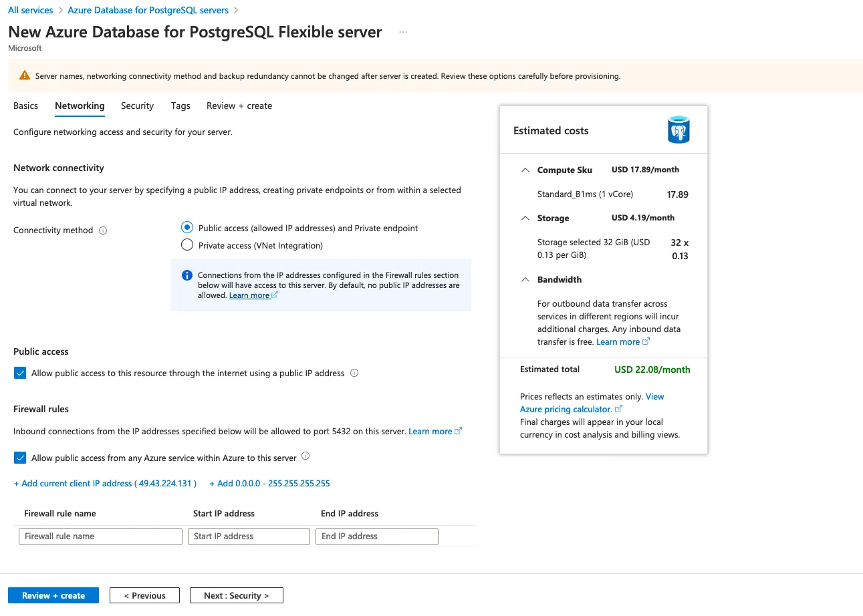Open the Basics tab
This screenshot has width=863, height=616.
pyautogui.click(x=25, y=106)
